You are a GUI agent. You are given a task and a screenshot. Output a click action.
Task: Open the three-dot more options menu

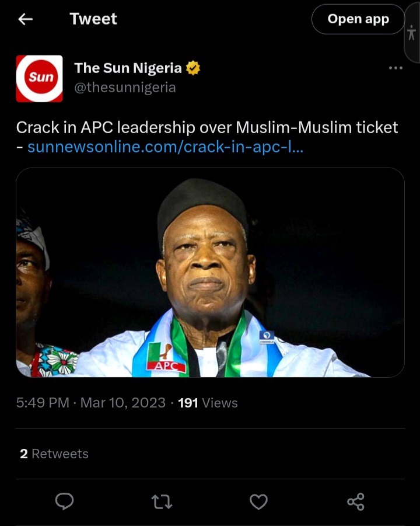point(395,68)
